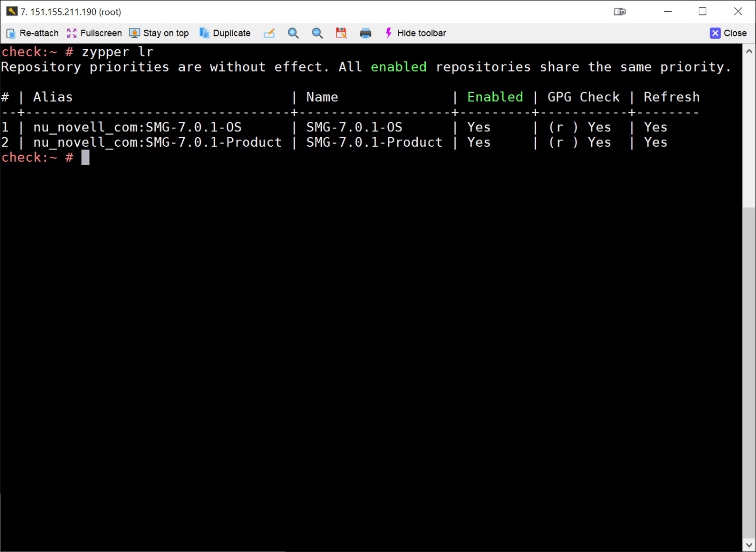
Task: Click the floppy disk save icon
Action: point(341,33)
